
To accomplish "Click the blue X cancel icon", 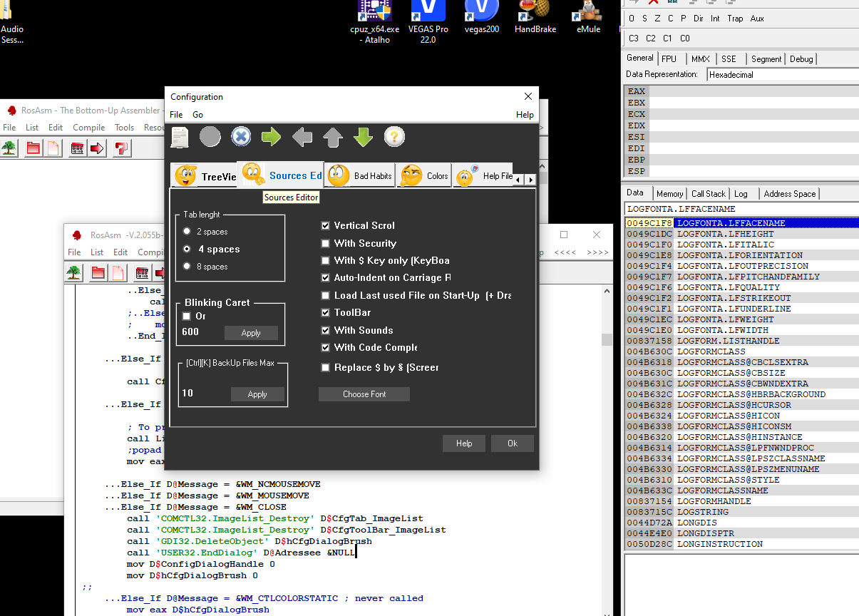I will [x=241, y=136].
